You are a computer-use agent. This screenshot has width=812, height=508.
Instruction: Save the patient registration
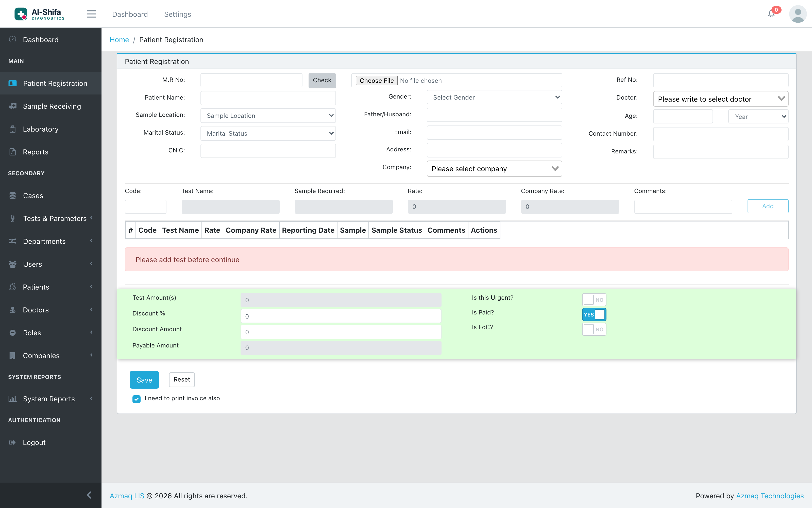click(x=144, y=380)
